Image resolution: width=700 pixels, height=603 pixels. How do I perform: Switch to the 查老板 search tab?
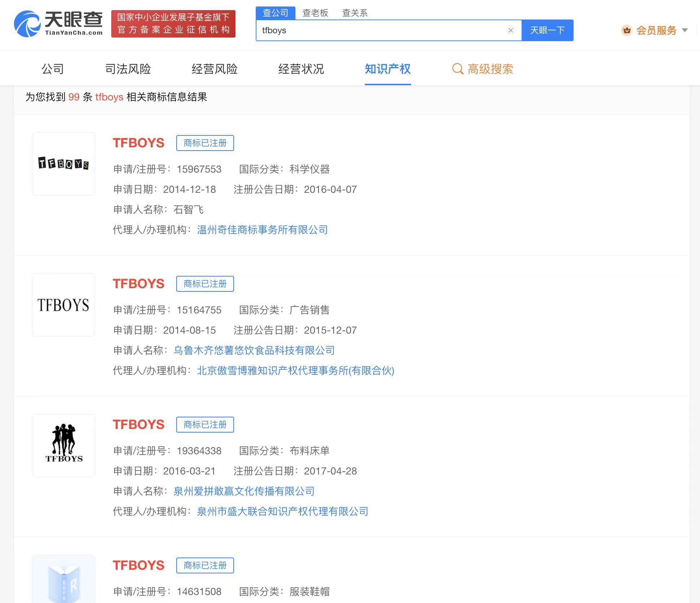click(315, 13)
